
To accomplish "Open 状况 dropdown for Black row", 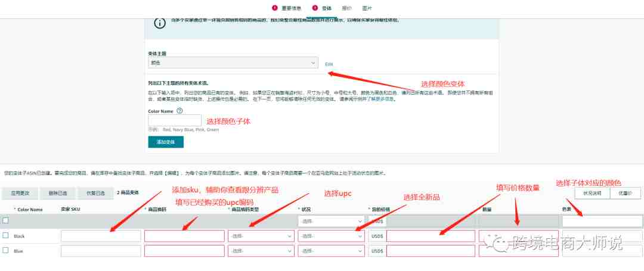I will (331, 236).
